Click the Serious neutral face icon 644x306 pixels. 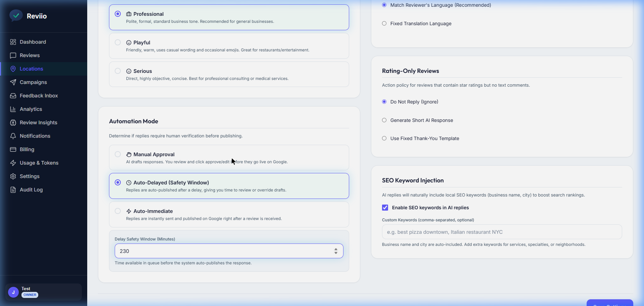[x=129, y=71]
